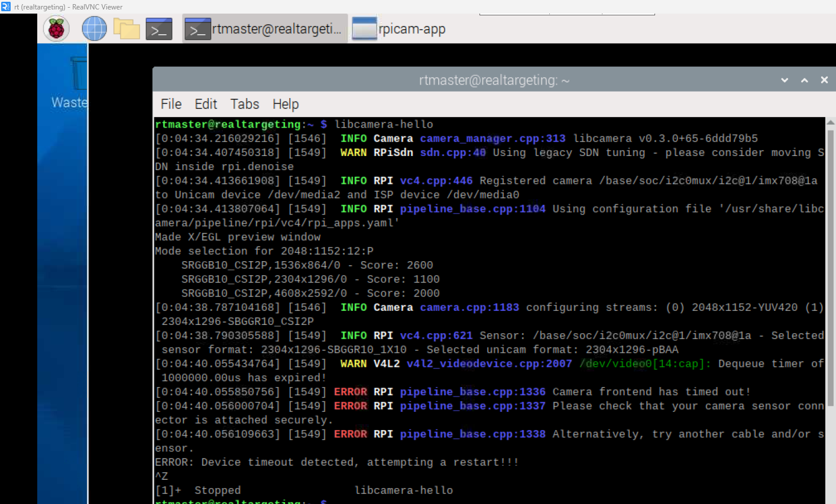Launch a new terminal from the panel
Image resolution: width=836 pixels, height=504 pixels.
coord(159,29)
